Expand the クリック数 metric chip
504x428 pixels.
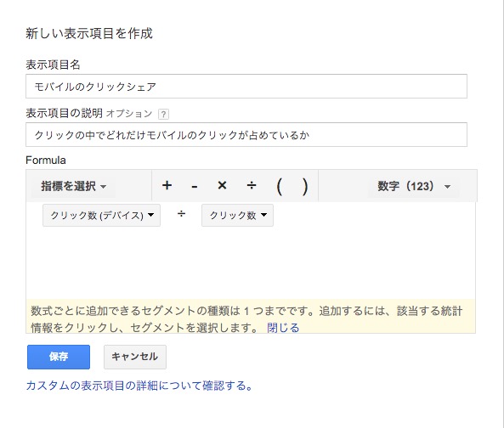click(x=237, y=215)
